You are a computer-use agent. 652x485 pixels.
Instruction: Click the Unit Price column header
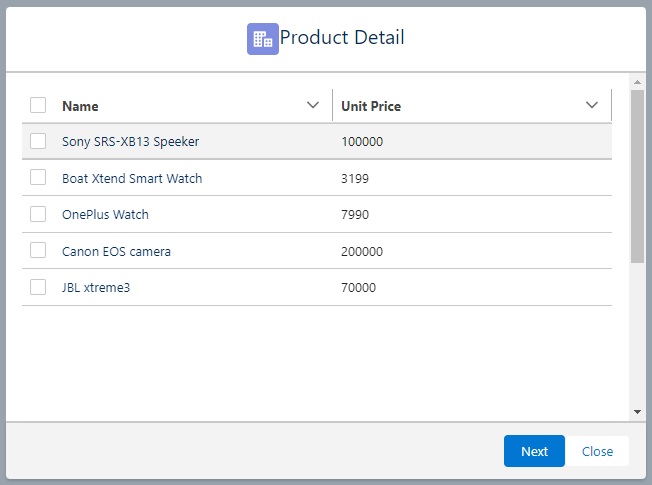[371, 106]
